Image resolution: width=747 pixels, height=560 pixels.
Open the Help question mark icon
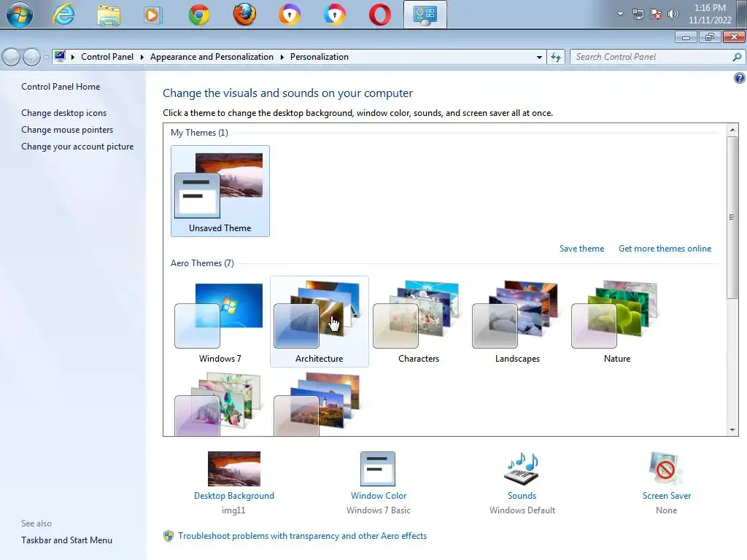coord(740,78)
